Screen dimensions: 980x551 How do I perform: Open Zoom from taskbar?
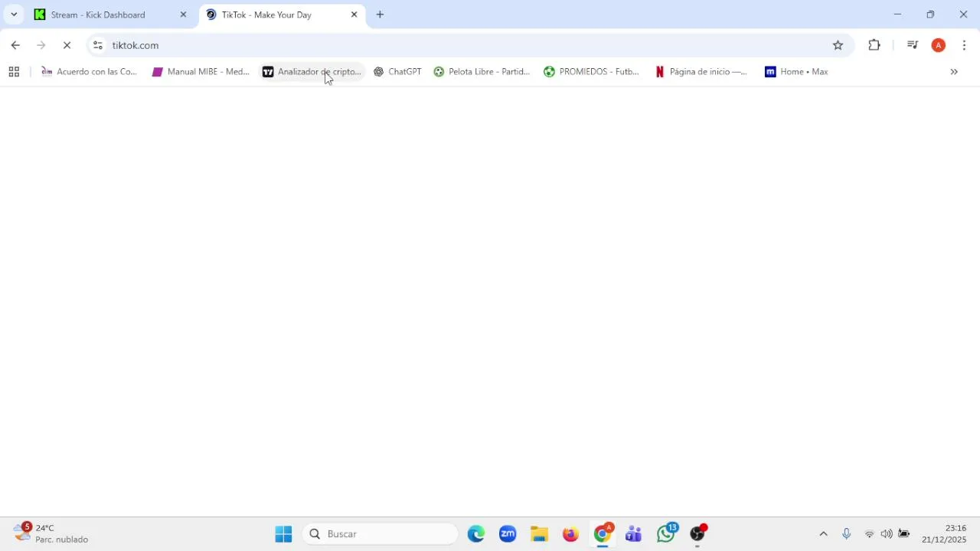[508, 534]
